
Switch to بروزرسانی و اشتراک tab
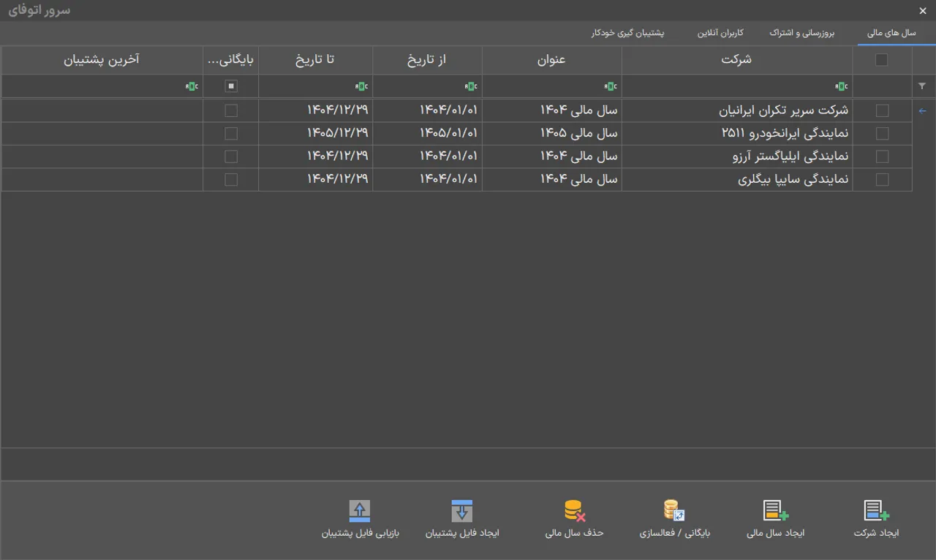tap(801, 34)
